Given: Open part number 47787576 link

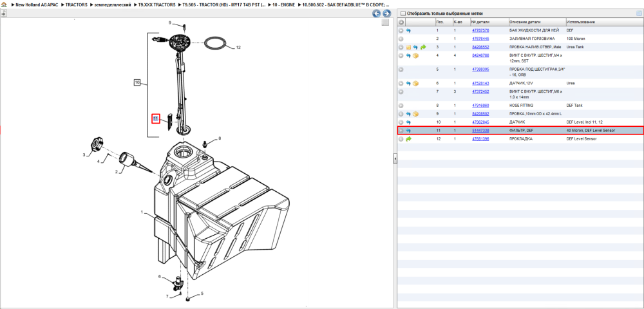Looking at the screenshot, I should 480,30.
